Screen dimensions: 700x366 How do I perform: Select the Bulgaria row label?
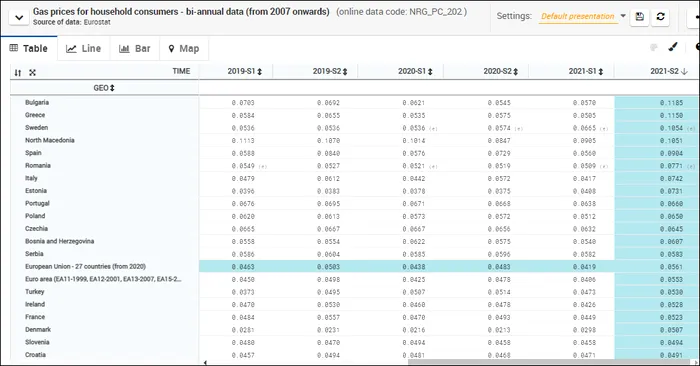coord(37,102)
